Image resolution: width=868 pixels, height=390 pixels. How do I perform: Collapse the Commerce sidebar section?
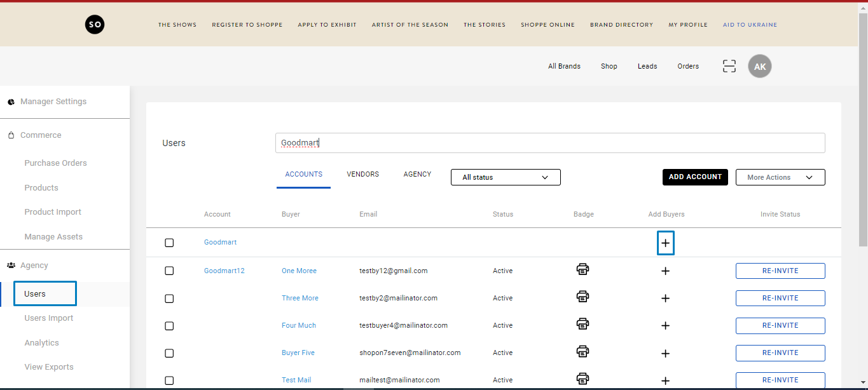[x=41, y=135]
